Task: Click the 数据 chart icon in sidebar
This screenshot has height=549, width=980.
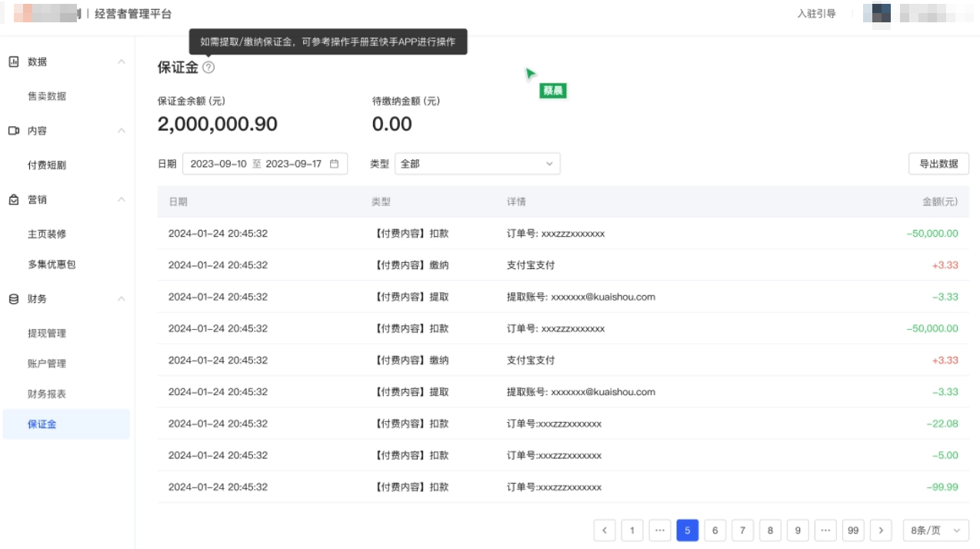Action: [13, 62]
